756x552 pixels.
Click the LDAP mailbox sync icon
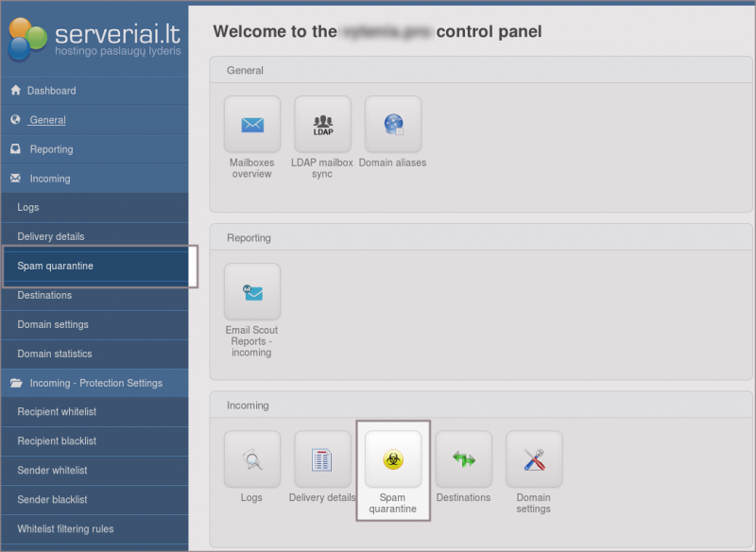click(322, 125)
